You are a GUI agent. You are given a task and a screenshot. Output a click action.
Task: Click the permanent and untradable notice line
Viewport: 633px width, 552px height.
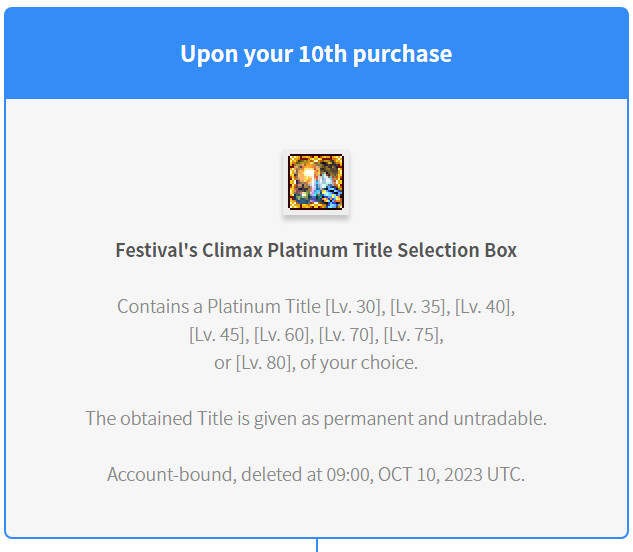(x=316, y=418)
